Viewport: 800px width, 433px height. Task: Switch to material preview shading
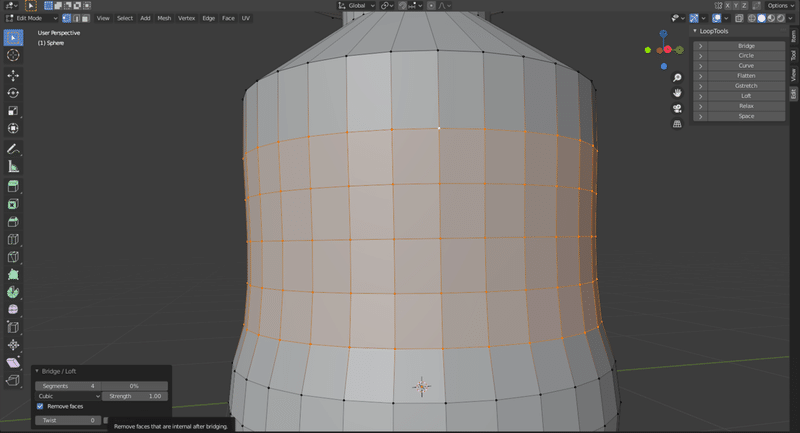pyautogui.click(x=771, y=18)
